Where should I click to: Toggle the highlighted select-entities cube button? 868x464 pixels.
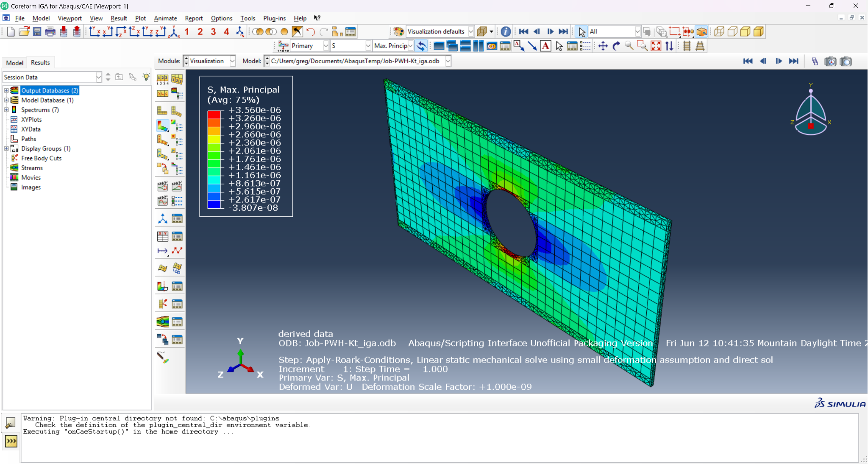(702, 31)
